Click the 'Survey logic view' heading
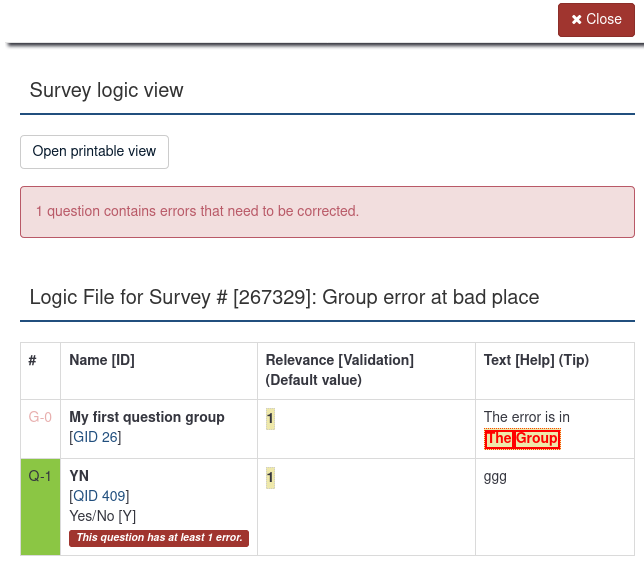 pos(107,90)
